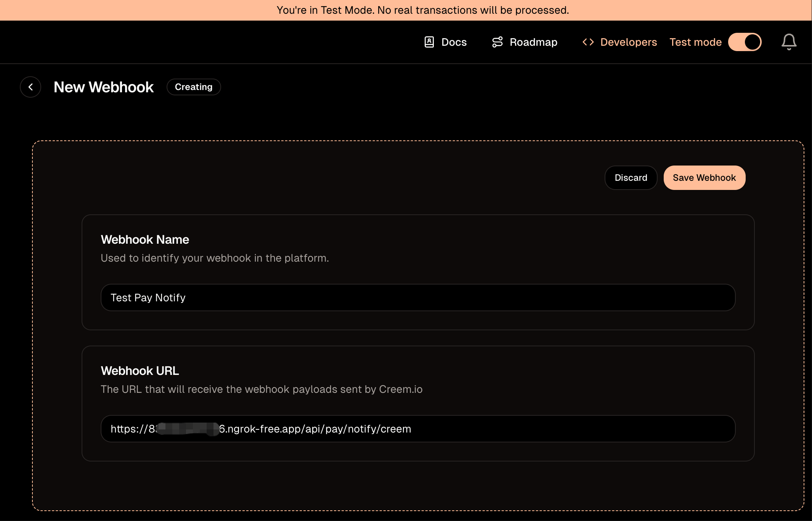Click the Discard button

coord(631,178)
